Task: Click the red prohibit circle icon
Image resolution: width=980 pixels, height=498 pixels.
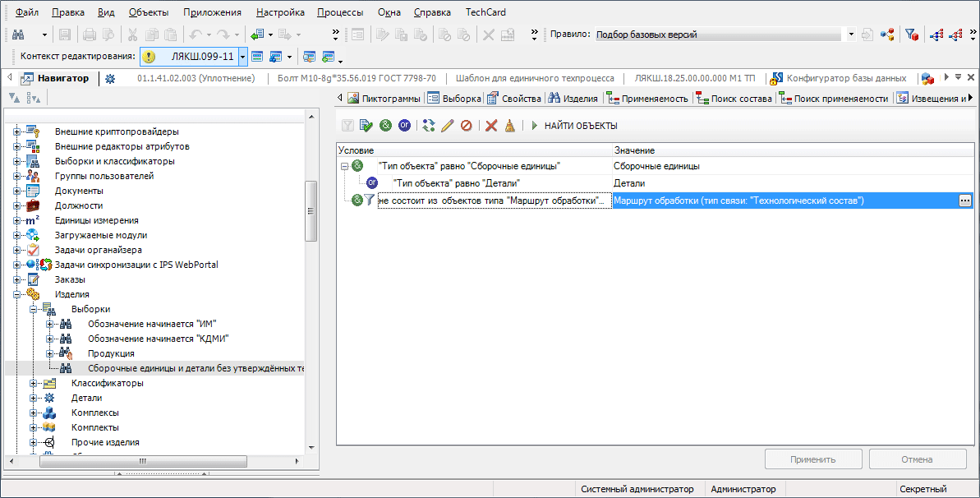Action: coord(466,126)
